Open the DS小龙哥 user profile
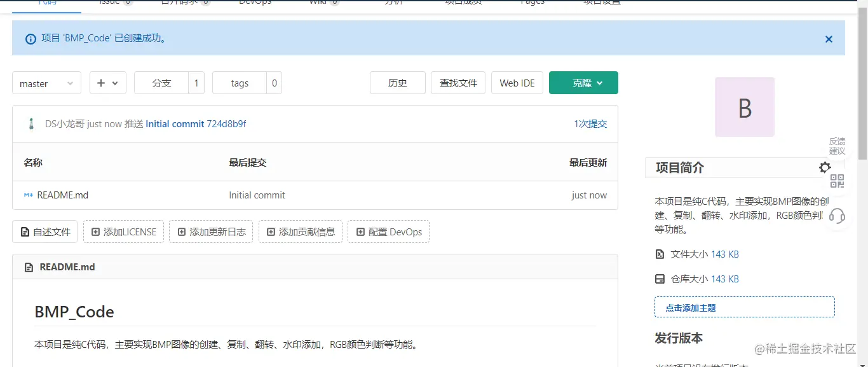 pyautogui.click(x=65, y=124)
